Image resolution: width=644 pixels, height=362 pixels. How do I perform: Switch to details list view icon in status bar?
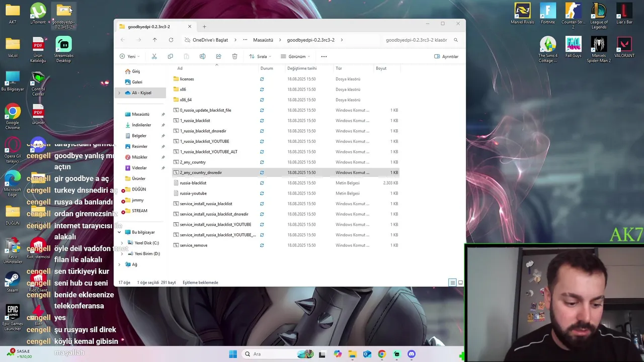452,283
